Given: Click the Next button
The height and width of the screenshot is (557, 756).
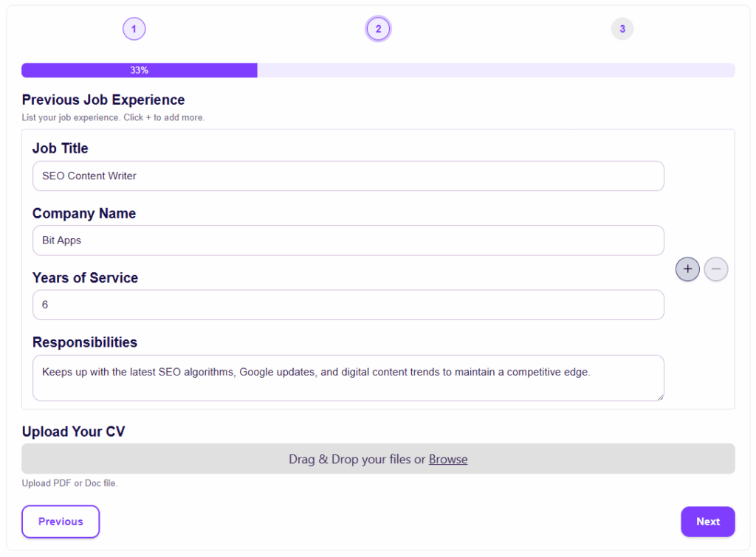Looking at the screenshot, I should coord(707,522).
